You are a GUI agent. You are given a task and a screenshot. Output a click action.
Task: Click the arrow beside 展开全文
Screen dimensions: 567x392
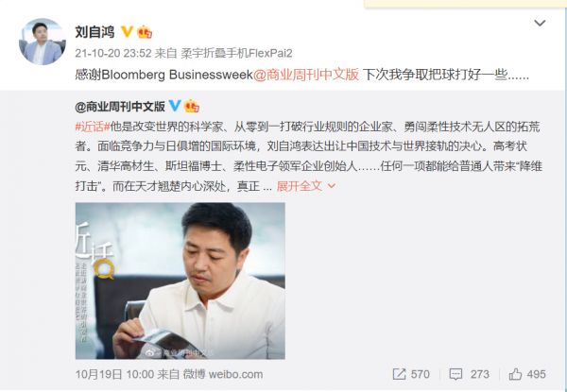point(332,186)
